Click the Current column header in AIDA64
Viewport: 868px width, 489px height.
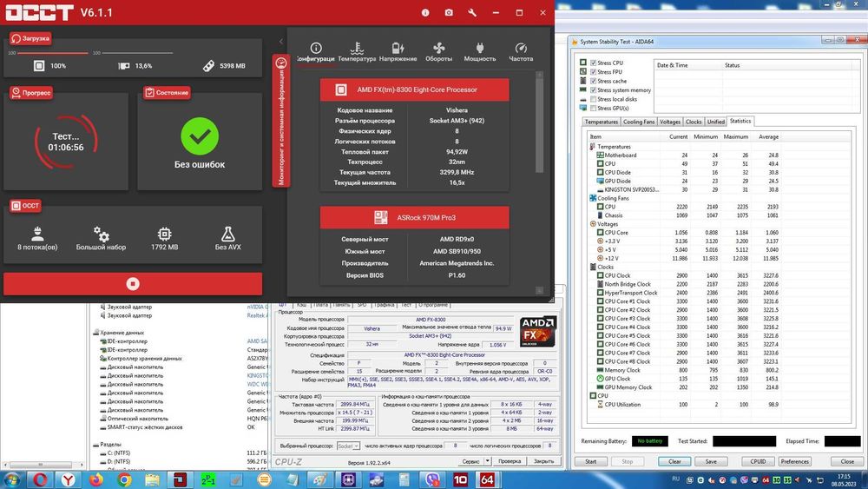click(x=678, y=136)
